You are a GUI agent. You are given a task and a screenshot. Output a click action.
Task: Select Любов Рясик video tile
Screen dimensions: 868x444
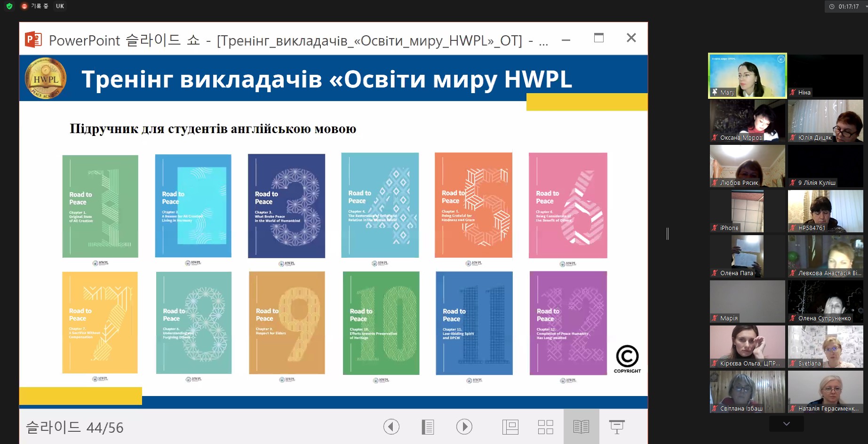pos(748,166)
